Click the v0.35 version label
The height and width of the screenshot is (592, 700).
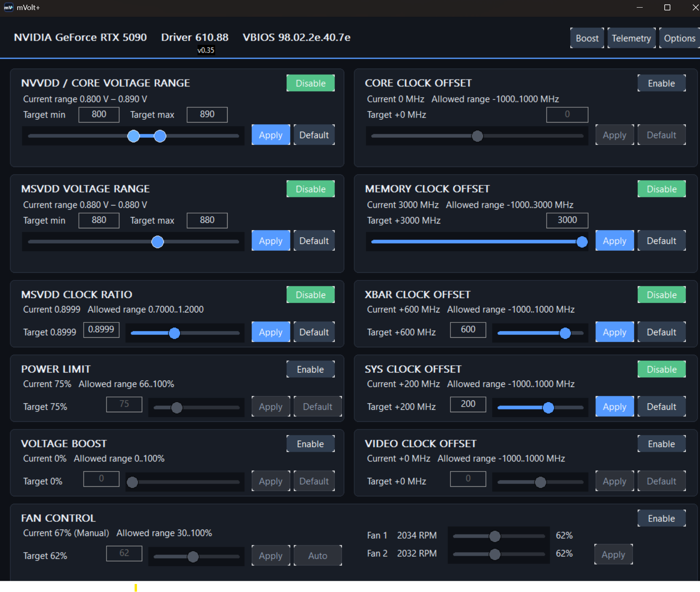coord(206,50)
